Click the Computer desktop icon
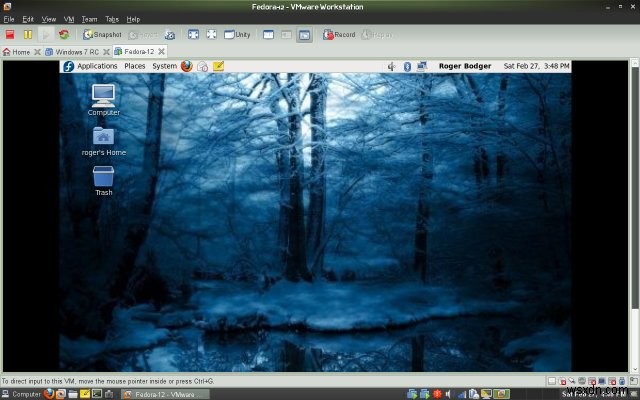This screenshot has width=640, height=400. [103, 96]
